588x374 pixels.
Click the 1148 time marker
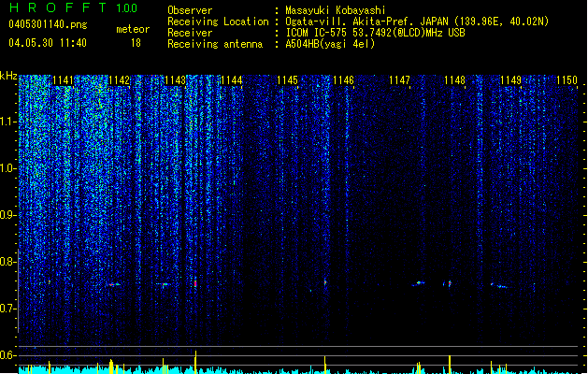tap(454, 80)
